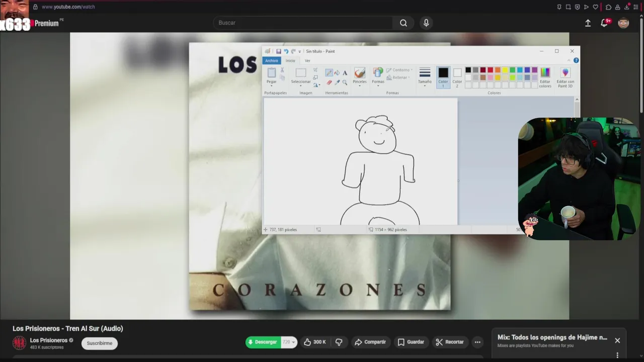Pick the purple color swatch
The image size is (644, 362).
point(535,70)
